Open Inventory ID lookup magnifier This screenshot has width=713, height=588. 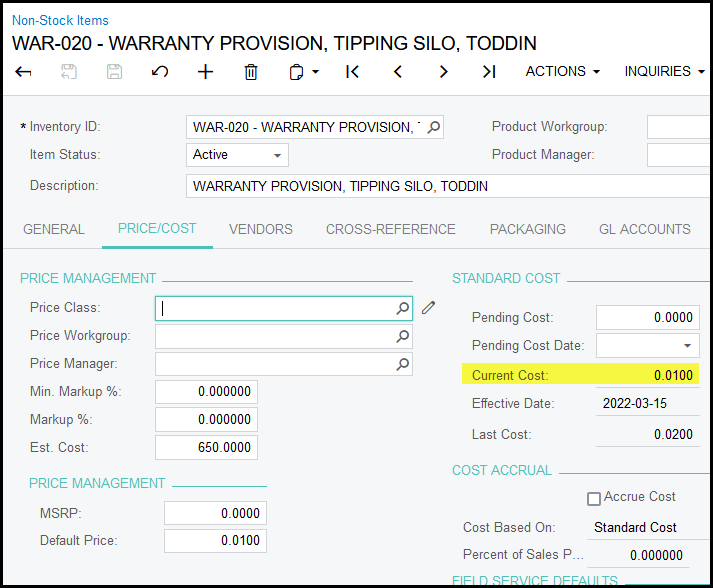[433, 127]
